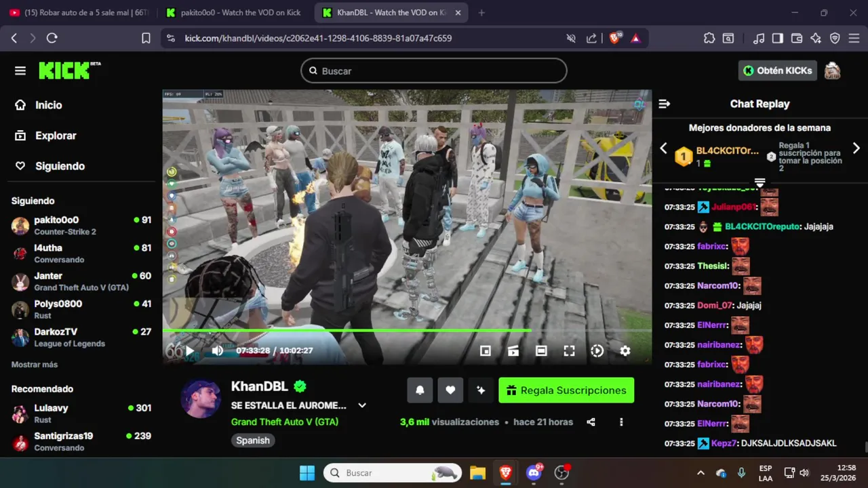The image size is (868, 488).
Task: Reload the page
Action: click(52, 39)
